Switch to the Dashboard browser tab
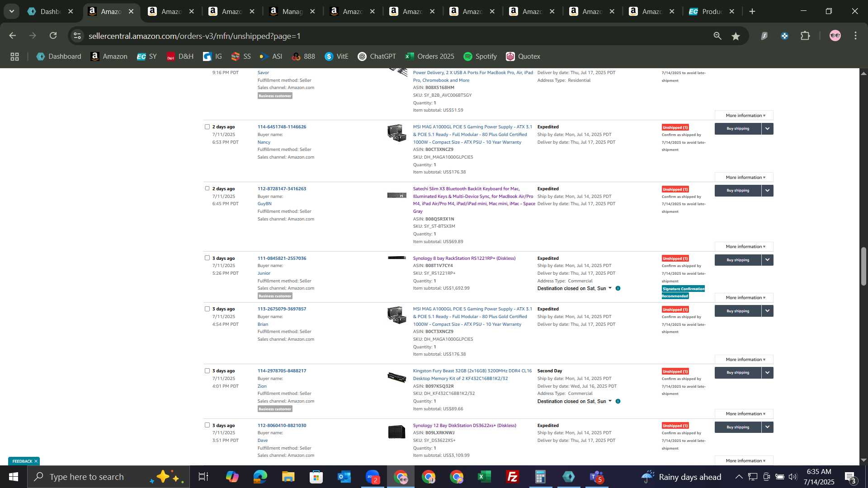This screenshot has width=868, height=488. (x=50, y=12)
